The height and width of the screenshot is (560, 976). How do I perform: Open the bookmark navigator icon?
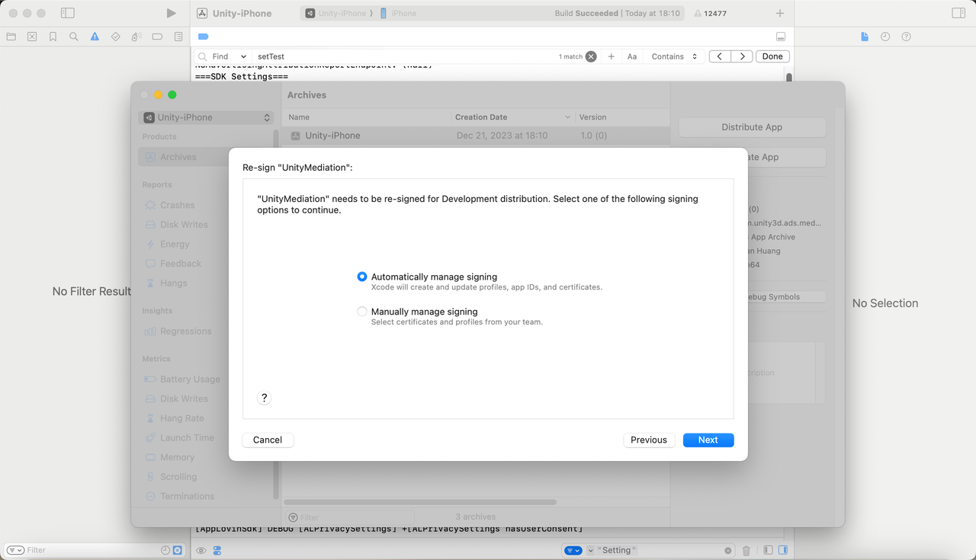pyautogui.click(x=53, y=37)
